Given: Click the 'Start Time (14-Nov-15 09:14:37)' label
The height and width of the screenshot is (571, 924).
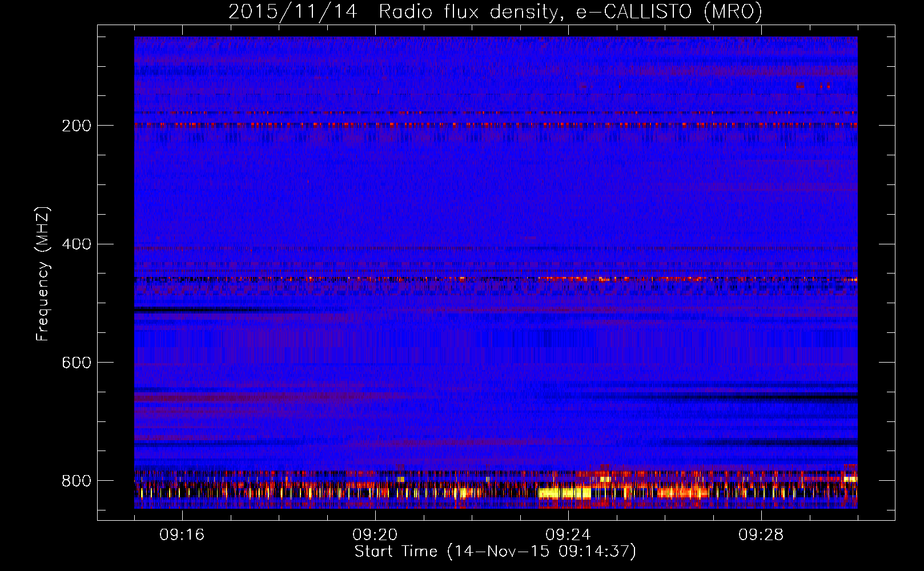Looking at the screenshot, I should [x=495, y=552].
